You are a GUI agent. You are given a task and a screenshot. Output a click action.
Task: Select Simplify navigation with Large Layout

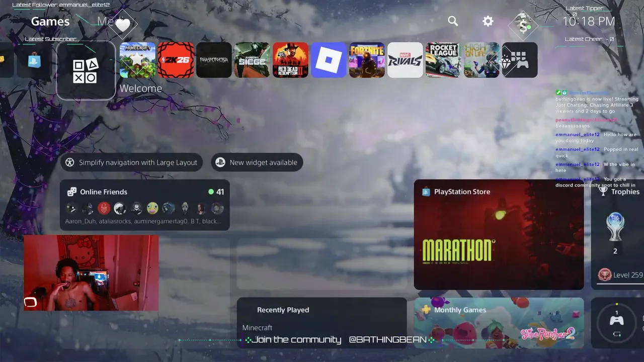coord(132,162)
